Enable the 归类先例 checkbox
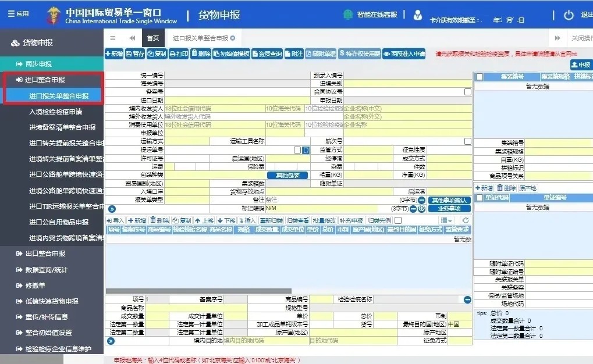The height and width of the screenshot is (364, 593). pos(398,220)
